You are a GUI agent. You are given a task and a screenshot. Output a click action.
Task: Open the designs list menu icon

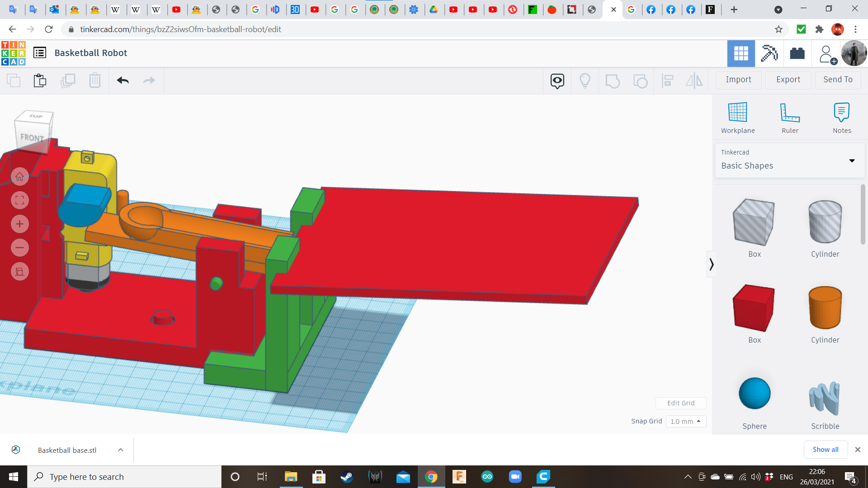40,53
